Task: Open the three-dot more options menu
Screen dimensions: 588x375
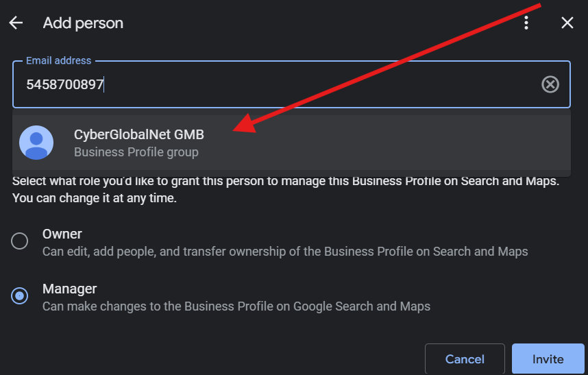Action: (526, 23)
